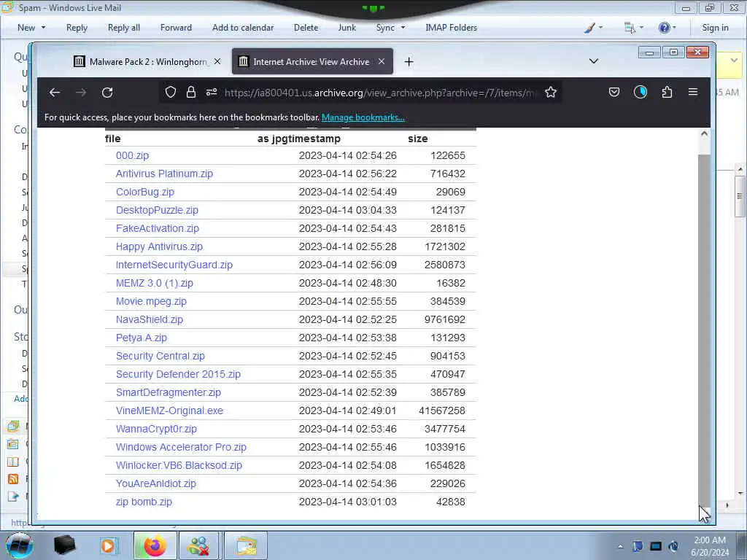Viewport: 747px width, 560px height.
Task: Click the page scroll up arrow
Action: point(704,134)
